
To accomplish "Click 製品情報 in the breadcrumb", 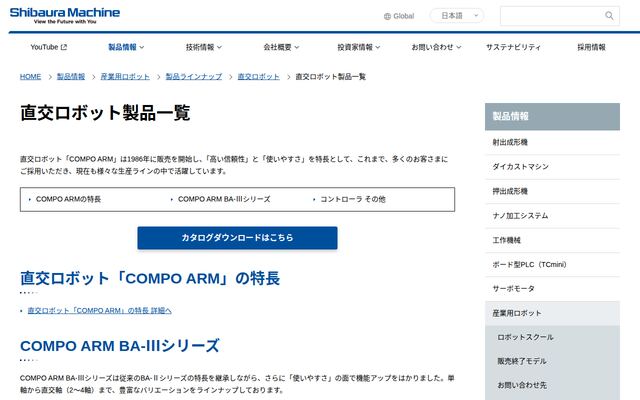I will (x=71, y=77).
